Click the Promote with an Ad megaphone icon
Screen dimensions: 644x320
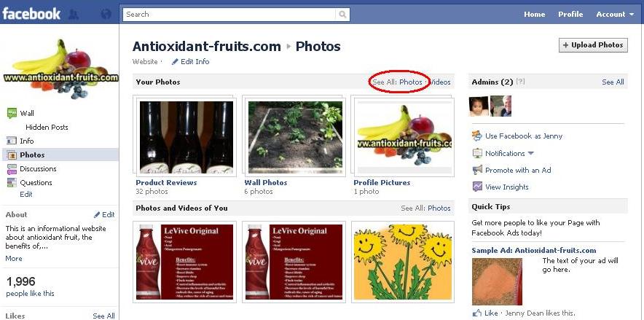coord(477,170)
